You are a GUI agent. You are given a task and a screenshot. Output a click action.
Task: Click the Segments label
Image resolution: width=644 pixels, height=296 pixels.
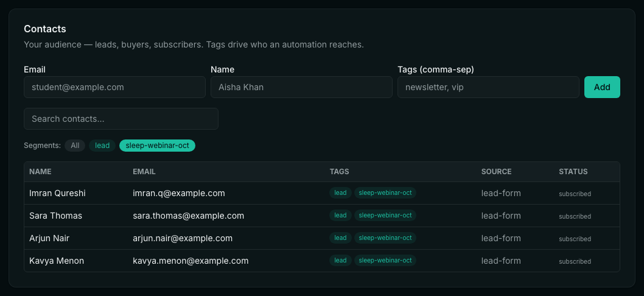42,146
